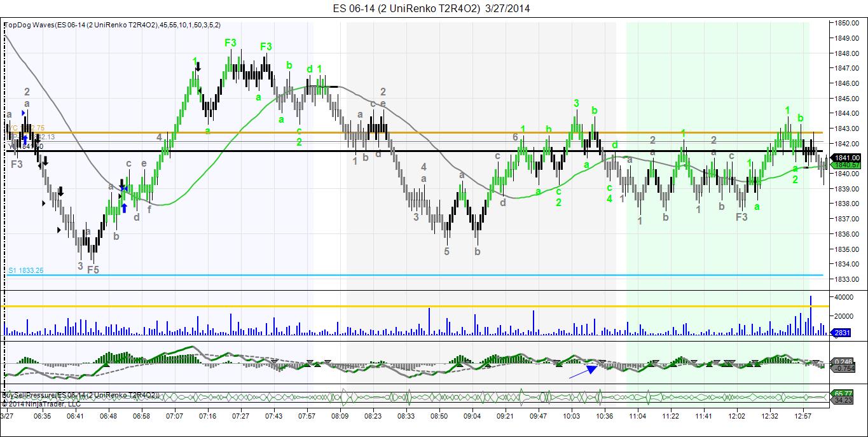Image resolution: width=868 pixels, height=437 pixels.
Task: Click the F5 wave label near the low
Action: point(93,270)
